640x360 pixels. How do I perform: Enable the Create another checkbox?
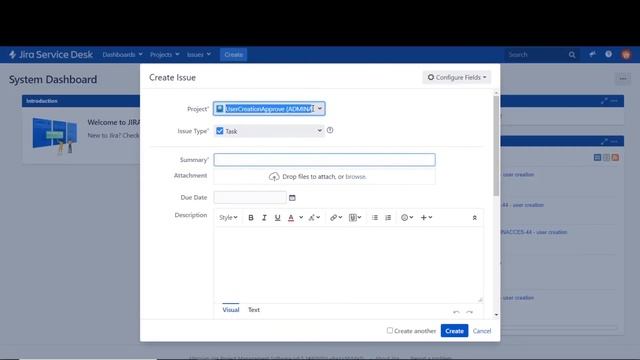pyautogui.click(x=390, y=330)
